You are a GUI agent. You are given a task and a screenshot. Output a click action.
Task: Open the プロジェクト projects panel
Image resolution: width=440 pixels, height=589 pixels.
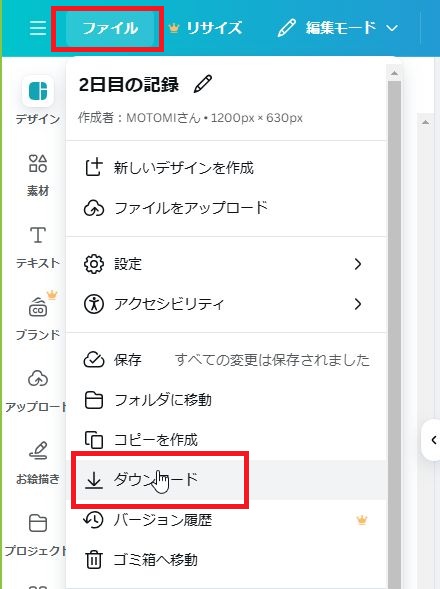click(x=36, y=534)
